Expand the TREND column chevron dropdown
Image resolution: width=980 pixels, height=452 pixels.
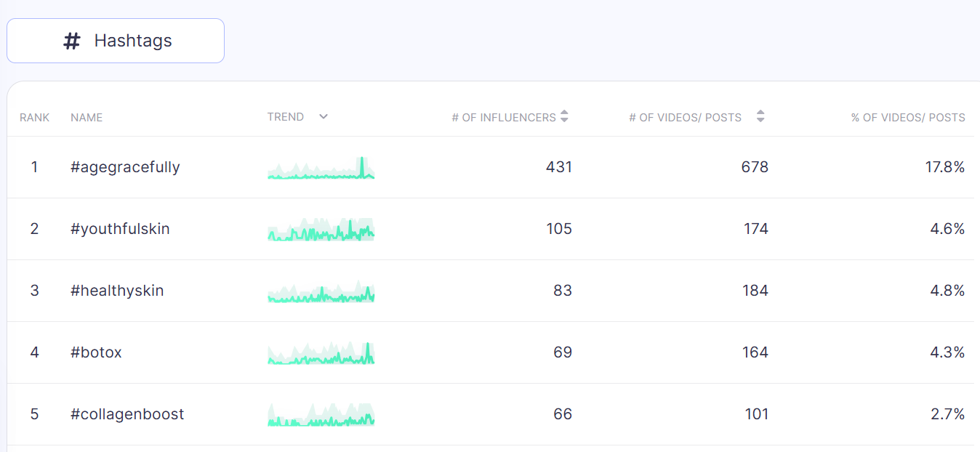coord(324,116)
